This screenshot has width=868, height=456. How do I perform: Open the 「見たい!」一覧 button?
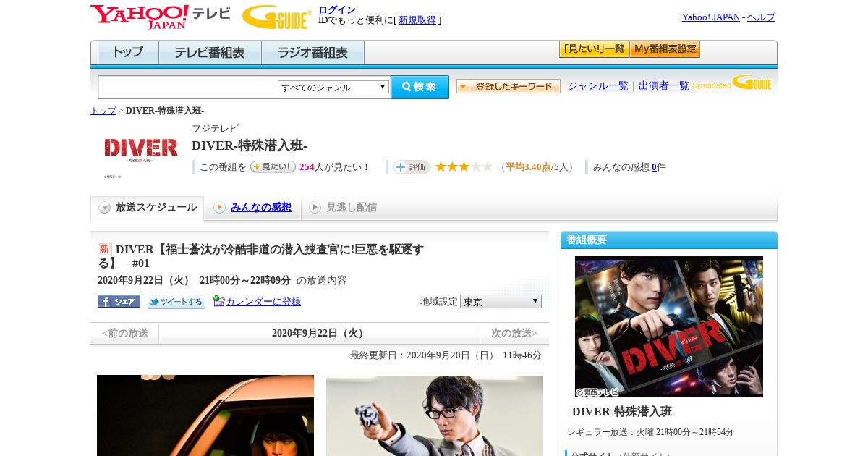pos(594,49)
